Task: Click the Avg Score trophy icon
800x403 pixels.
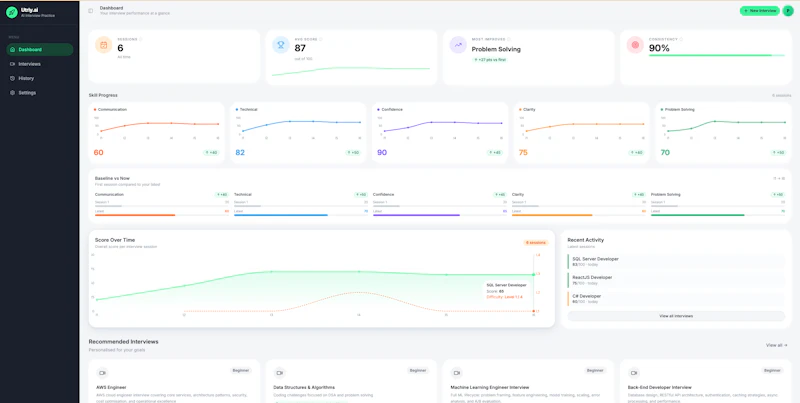Action: tap(281, 45)
